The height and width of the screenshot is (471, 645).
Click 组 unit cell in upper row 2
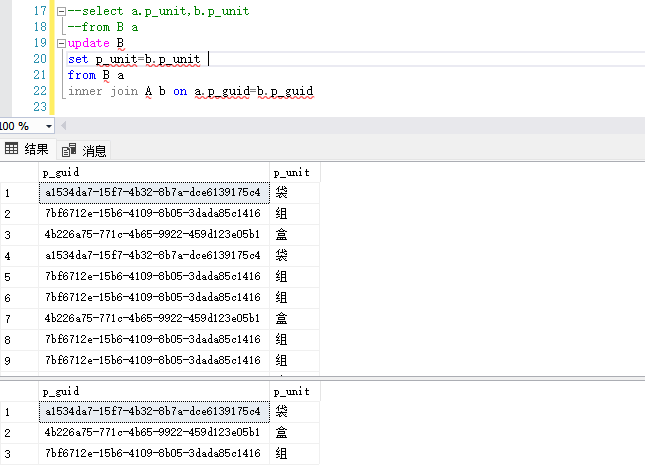pos(295,213)
